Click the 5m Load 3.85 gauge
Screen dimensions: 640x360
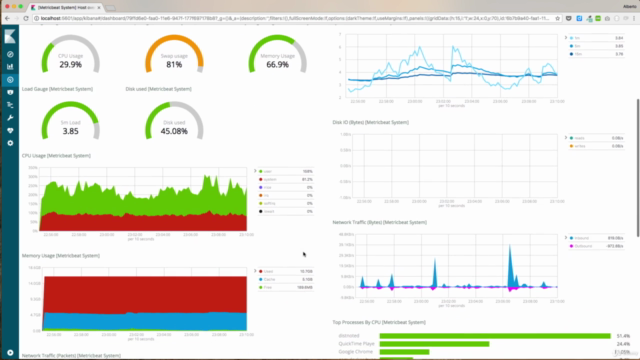[71, 121]
